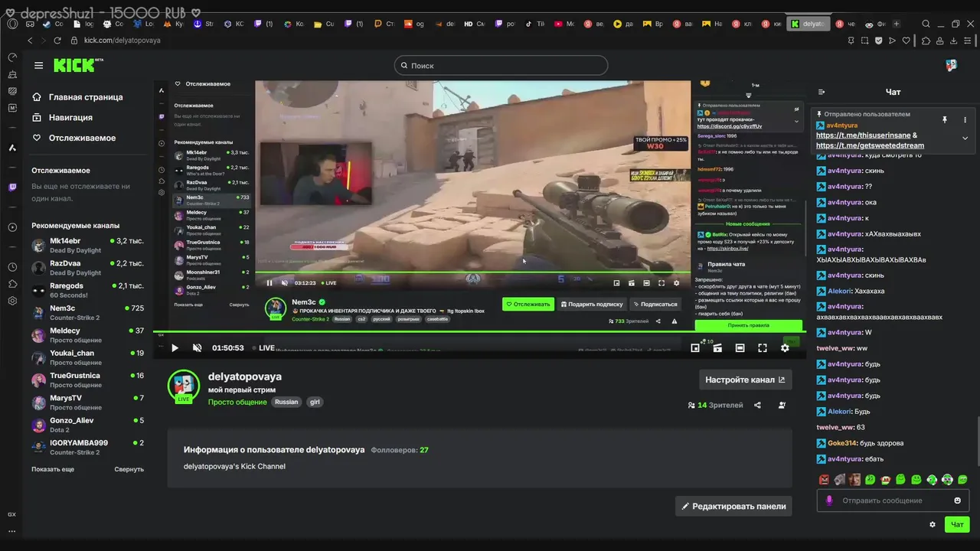Open emoji picker in message box
The width and height of the screenshot is (980, 551).
pos(957,500)
